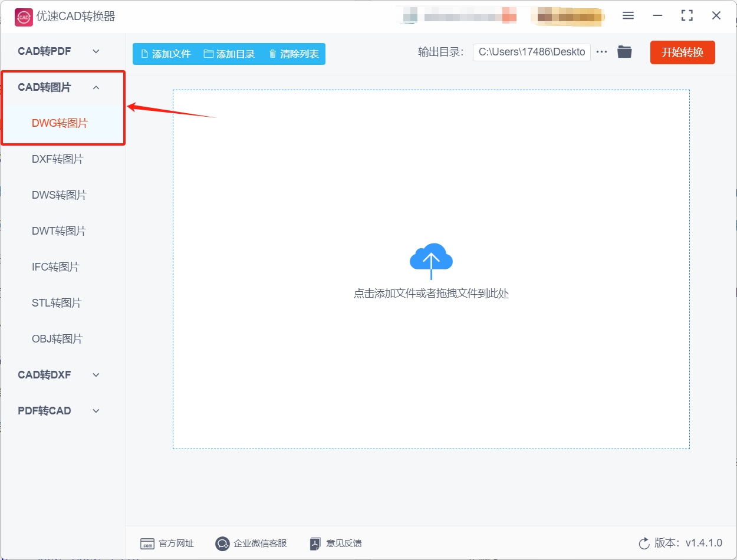
Task: Click 添加文件 to add files
Action: click(x=166, y=54)
